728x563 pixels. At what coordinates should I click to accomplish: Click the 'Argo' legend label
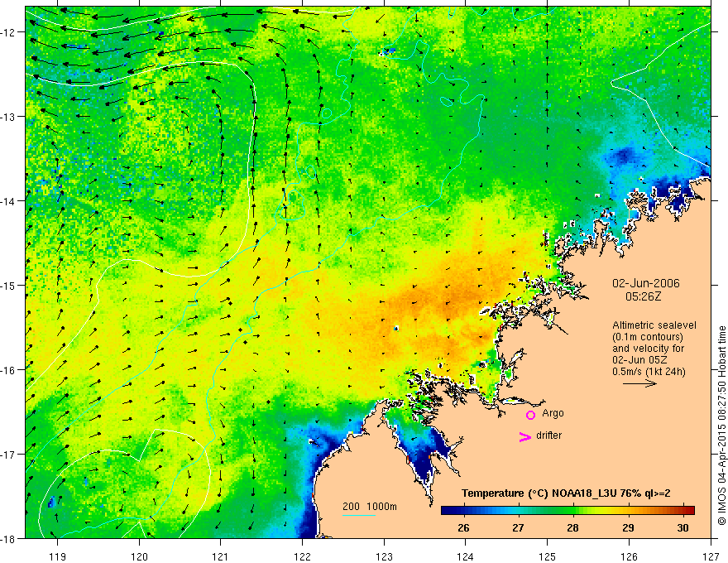(x=553, y=413)
